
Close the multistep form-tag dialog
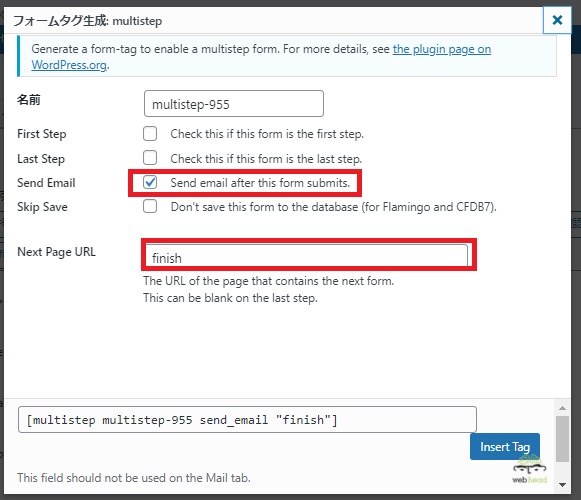tap(557, 20)
